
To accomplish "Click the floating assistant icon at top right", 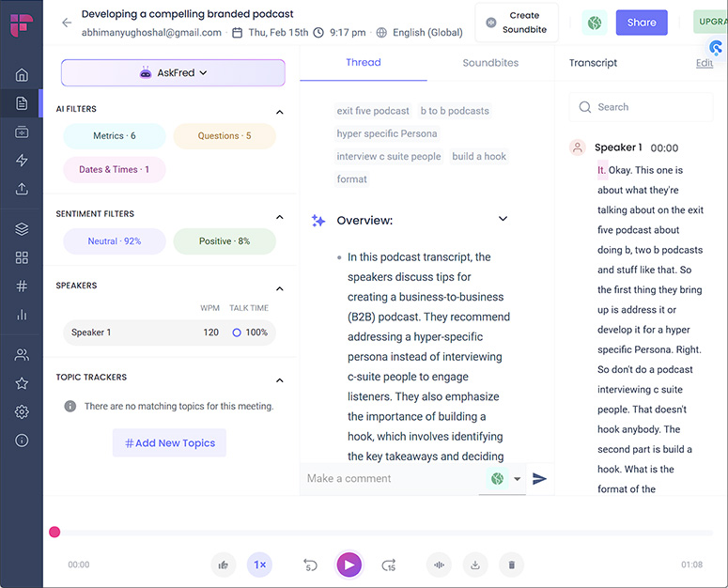I will click(x=716, y=48).
